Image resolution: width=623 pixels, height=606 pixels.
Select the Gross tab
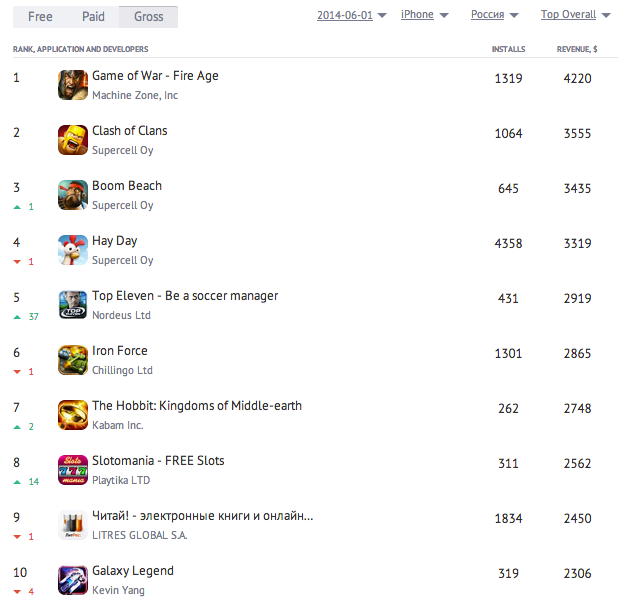click(148, 16)
